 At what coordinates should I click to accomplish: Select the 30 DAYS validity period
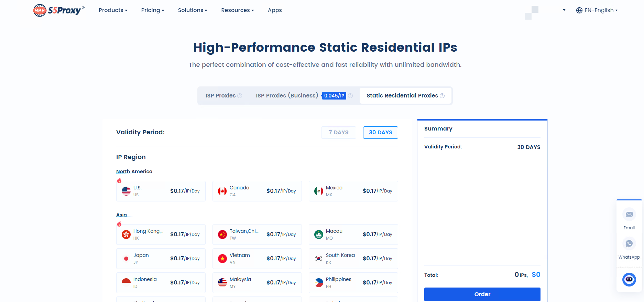pos(380,133)
